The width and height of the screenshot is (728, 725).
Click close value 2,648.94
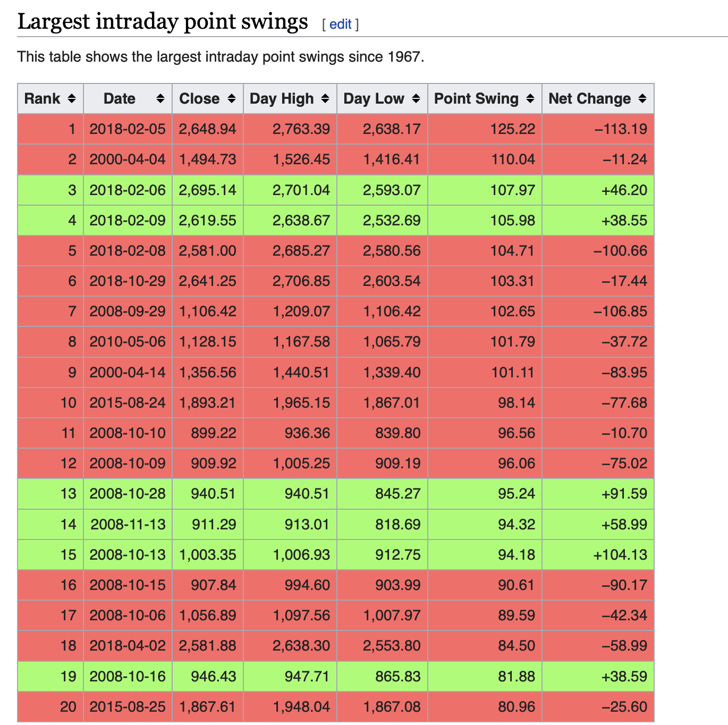coord(208,129)
